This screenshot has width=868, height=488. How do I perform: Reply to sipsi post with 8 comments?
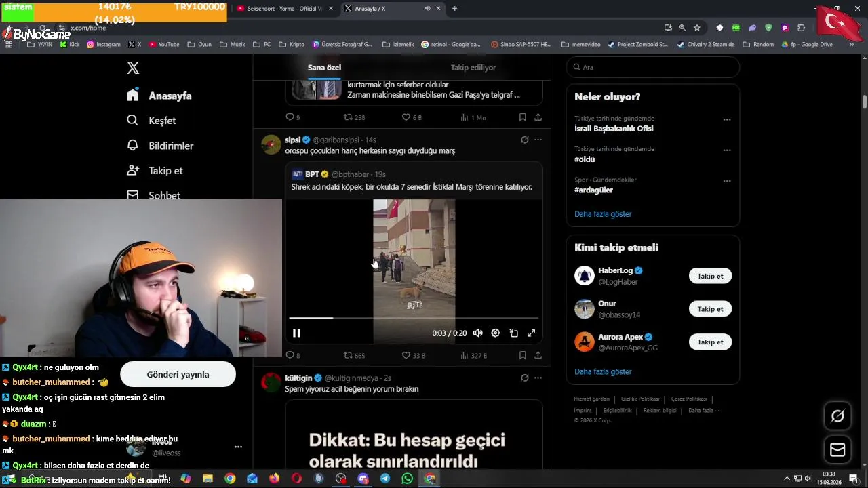[x=293, y=355]
